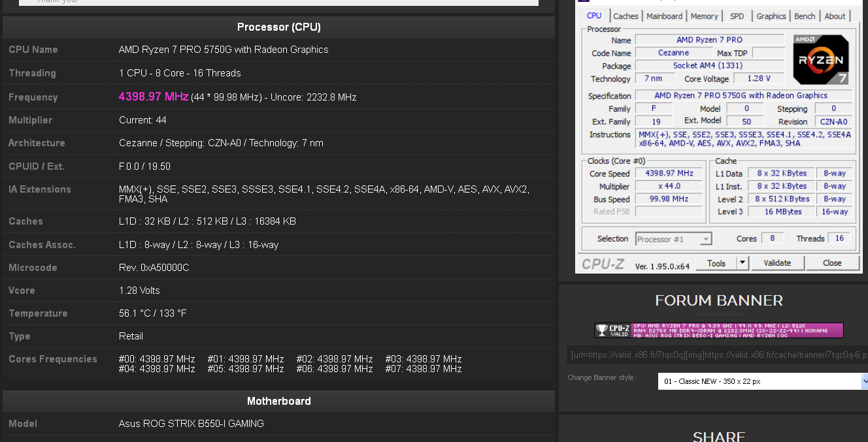Viewport: 868px width, 442px height.
Task: Open the Processor #1 selection combo box
Action: click(673, 239)
